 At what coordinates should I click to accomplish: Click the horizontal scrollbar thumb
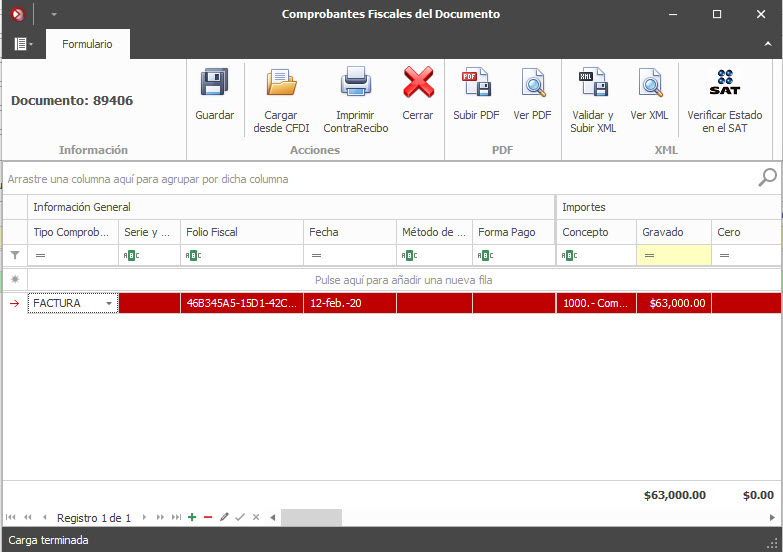coord(311,518)
